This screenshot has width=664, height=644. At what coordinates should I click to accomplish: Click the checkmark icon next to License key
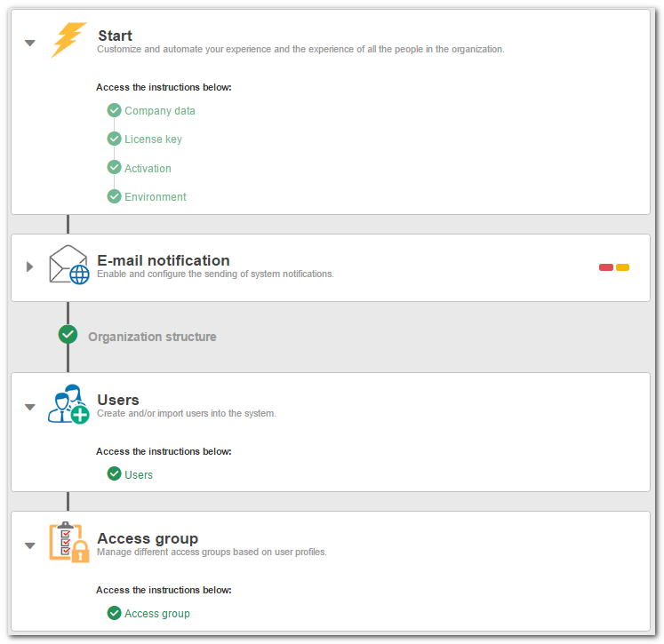pyautogui.click(x=114, y=139)
